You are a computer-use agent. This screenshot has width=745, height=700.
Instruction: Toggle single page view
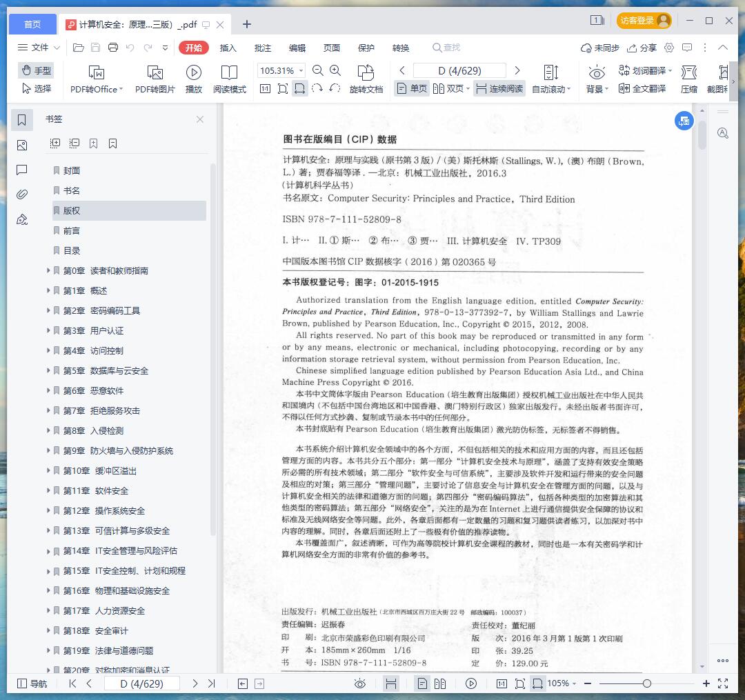coord(412,88)
